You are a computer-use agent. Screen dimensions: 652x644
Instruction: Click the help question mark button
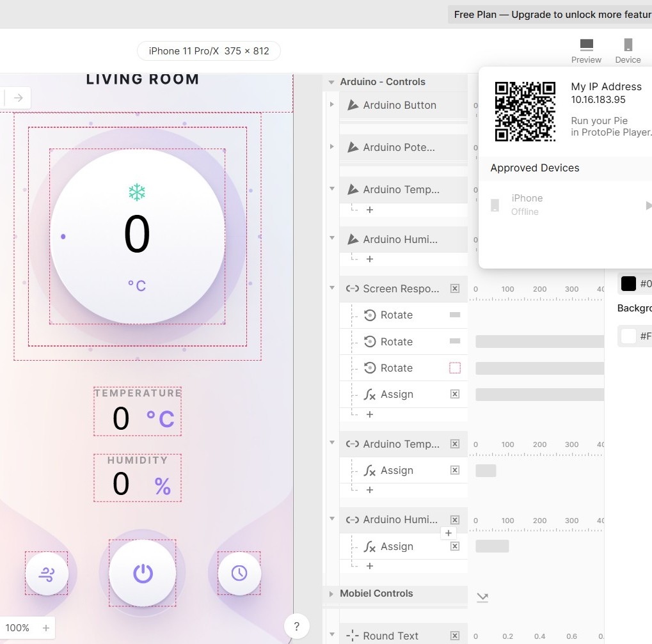coord(296,626)
